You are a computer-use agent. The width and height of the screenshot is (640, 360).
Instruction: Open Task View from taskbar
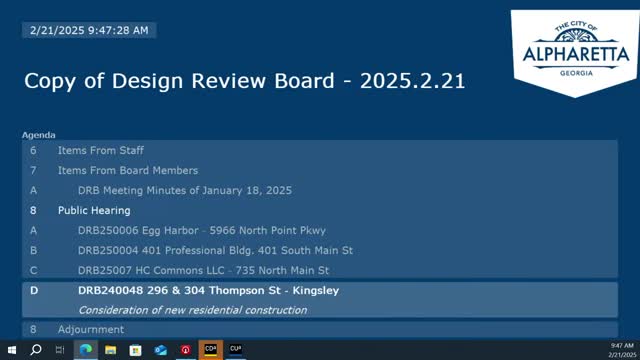point(60,350)
